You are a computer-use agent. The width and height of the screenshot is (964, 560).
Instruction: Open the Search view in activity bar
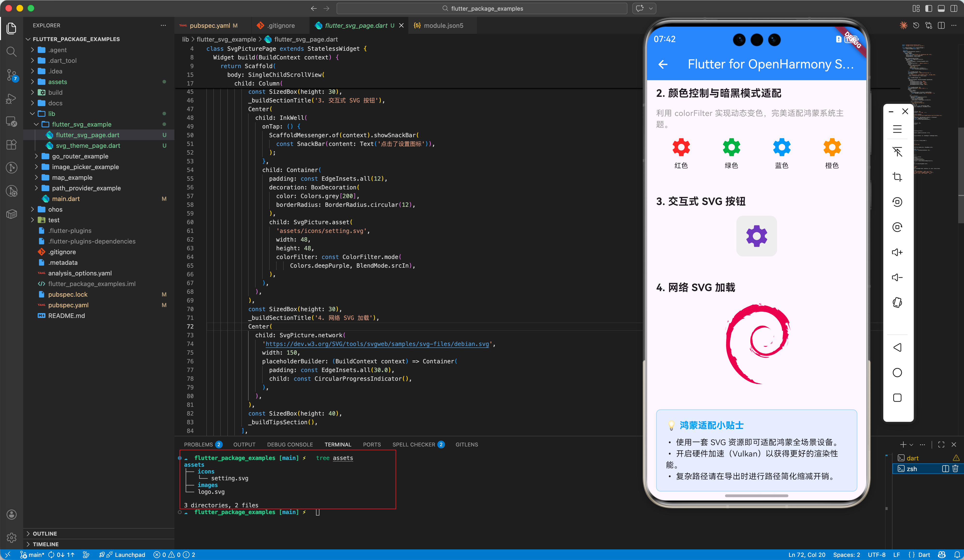(12, 52)
